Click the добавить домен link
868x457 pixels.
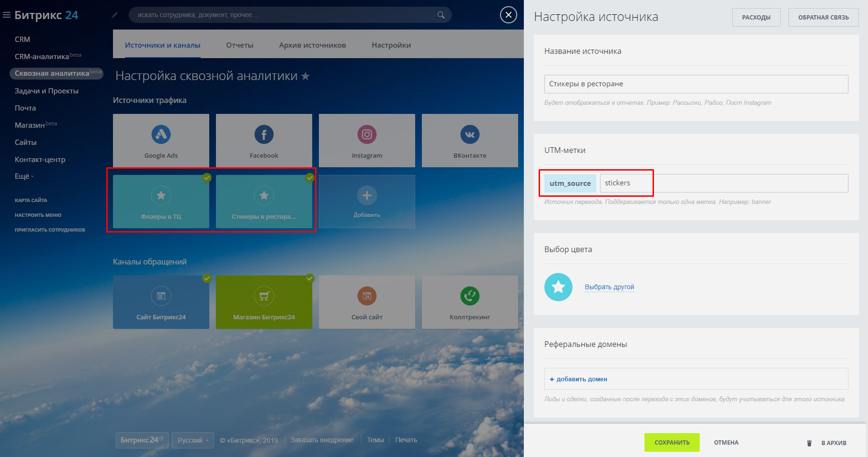click(x=579, y=379)
